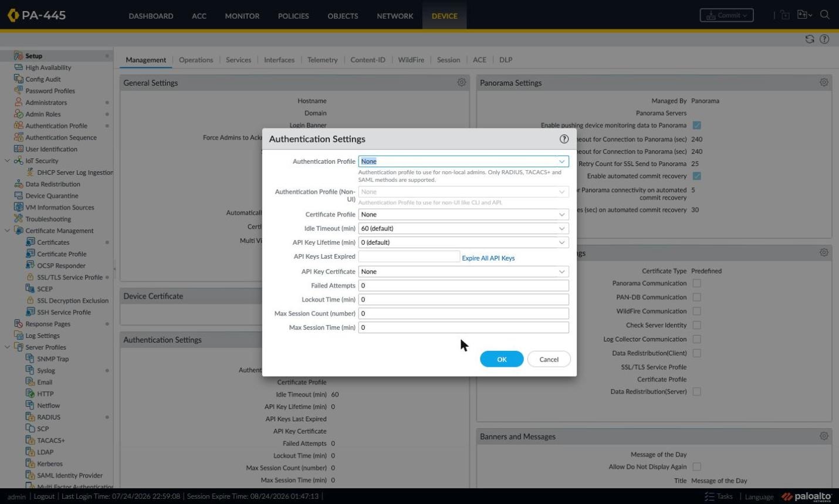
Task: Open OCSP Responder sidebar item
Action: click(61, 266)
